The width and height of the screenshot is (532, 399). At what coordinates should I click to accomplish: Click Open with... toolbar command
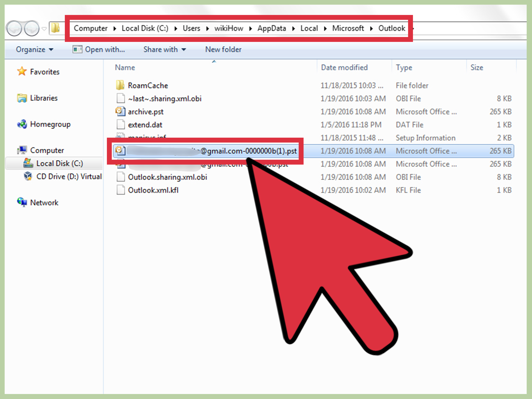point(99,50)
